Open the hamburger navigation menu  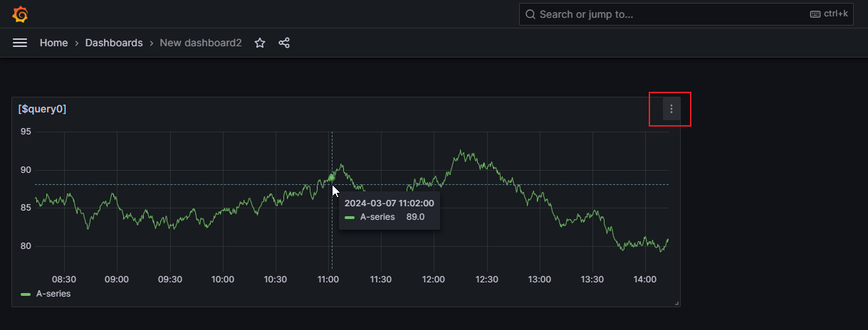(x=20, y=43)
